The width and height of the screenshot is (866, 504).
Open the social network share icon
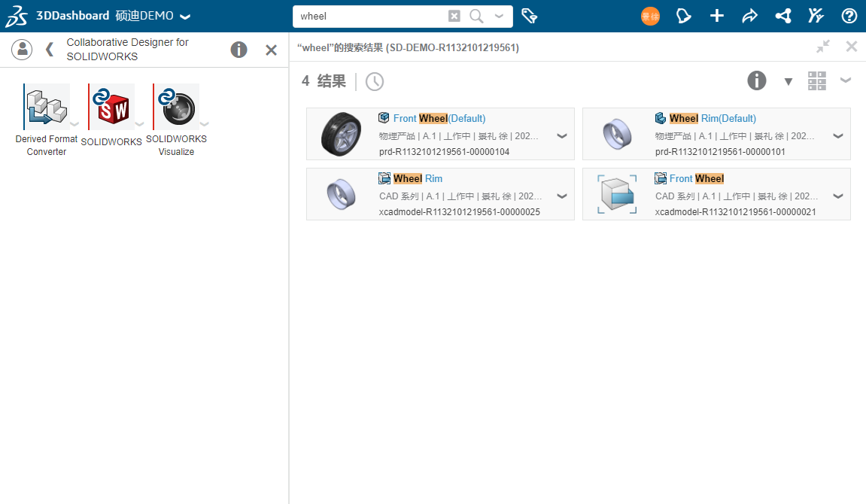(782, 16)
